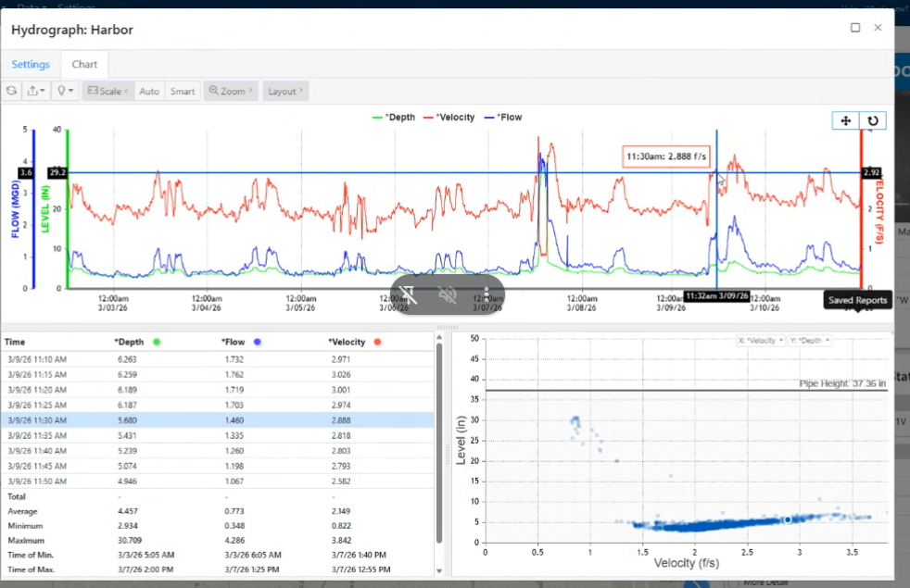
Task: Click the unpin icon on floating overlay
Action: (x=410, y=294)
